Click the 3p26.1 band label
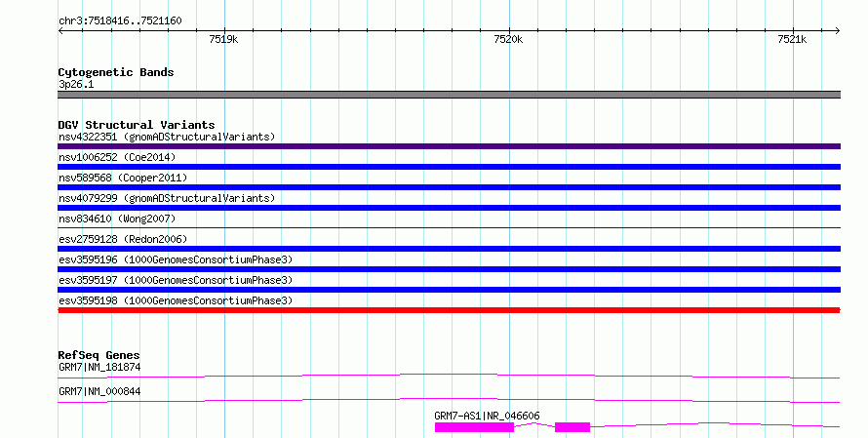868x438 pixels. pos(76,84)
